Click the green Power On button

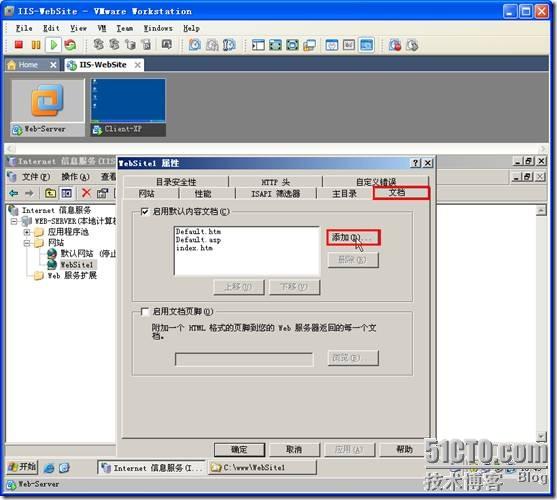(54, 45)
